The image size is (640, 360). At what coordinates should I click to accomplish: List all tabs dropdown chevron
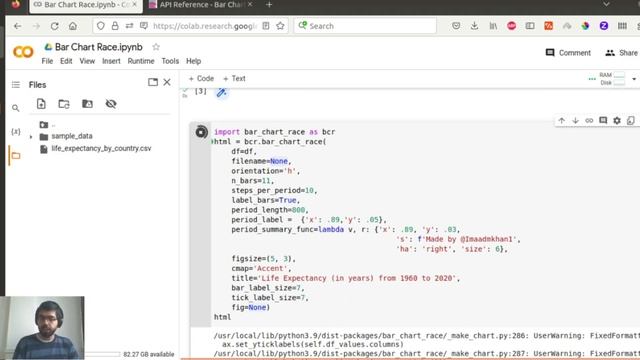(606, 4)
